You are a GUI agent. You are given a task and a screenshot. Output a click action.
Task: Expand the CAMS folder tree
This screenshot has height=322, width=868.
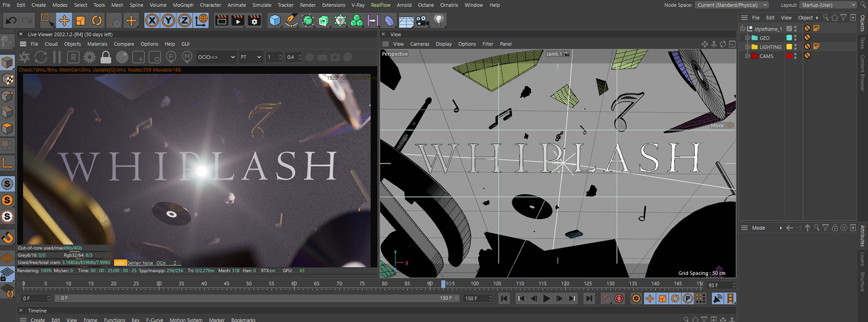tap(747, 56)
